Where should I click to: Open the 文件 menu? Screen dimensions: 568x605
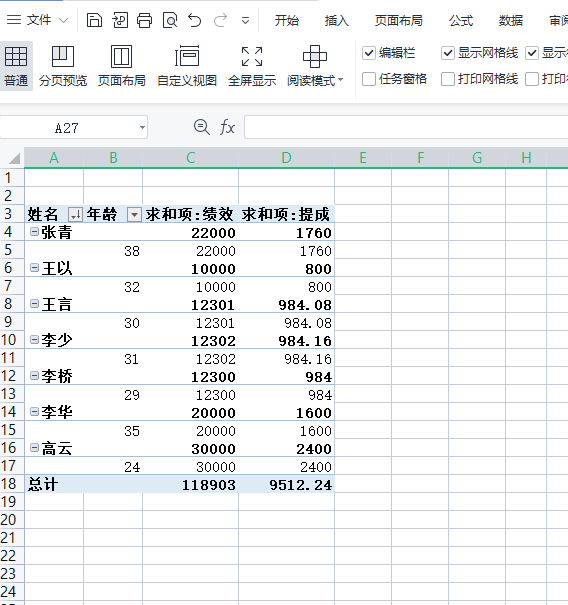pyautogui.click(x=38, y=20)
